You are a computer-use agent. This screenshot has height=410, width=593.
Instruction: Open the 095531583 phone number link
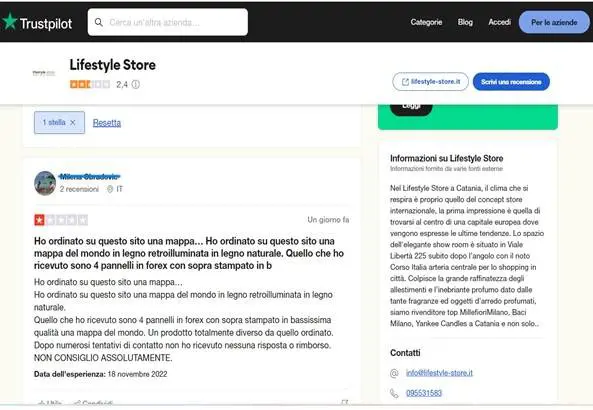point(424,393)
